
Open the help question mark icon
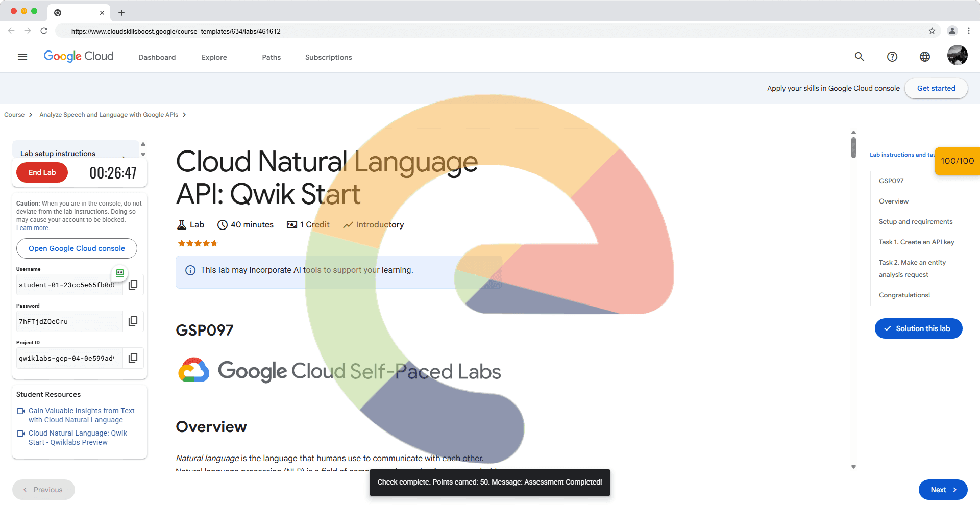click(x=892, y=57)
